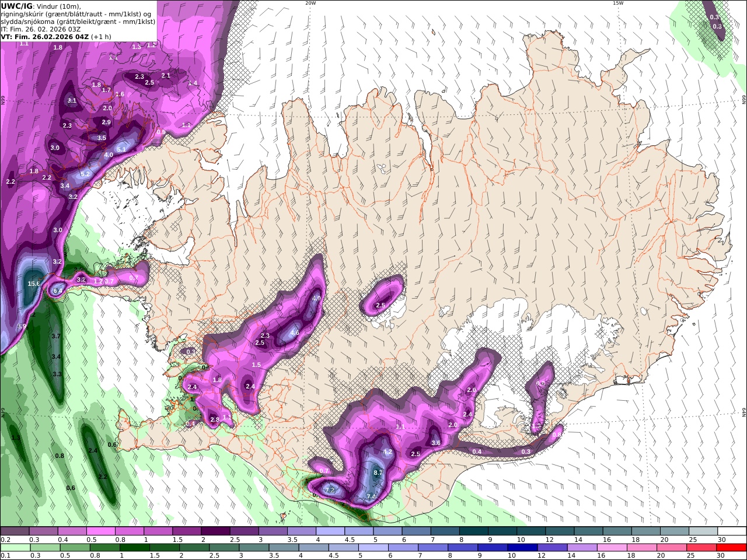Click the 4.6 snowfall value
Screen dimensions: 747x560
tap(295, 333)
